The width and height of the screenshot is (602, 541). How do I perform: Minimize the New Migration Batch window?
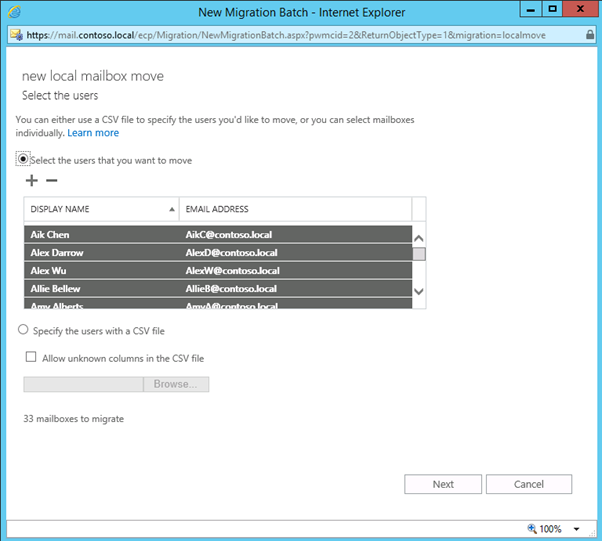point(531,9)
